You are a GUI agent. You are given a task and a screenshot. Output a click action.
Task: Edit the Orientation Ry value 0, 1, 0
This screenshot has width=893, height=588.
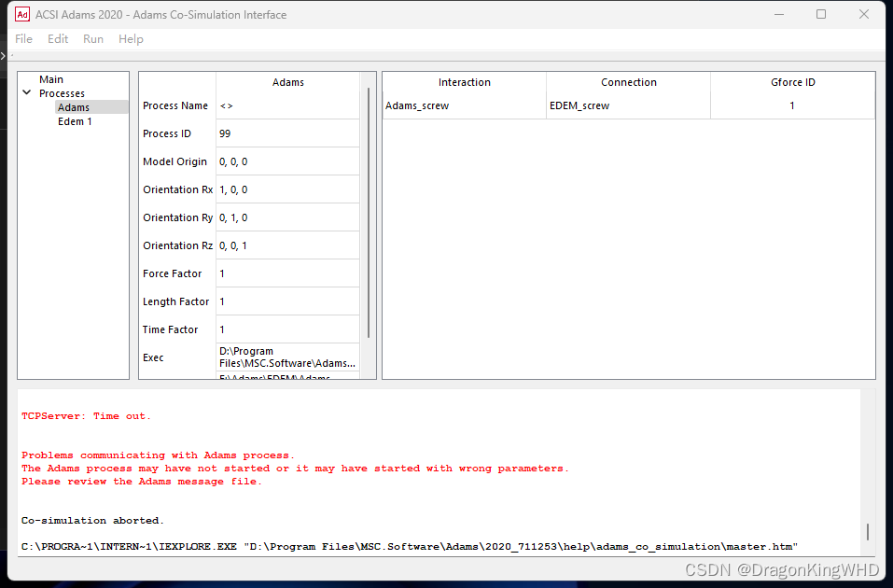click(x=287, y=217)
